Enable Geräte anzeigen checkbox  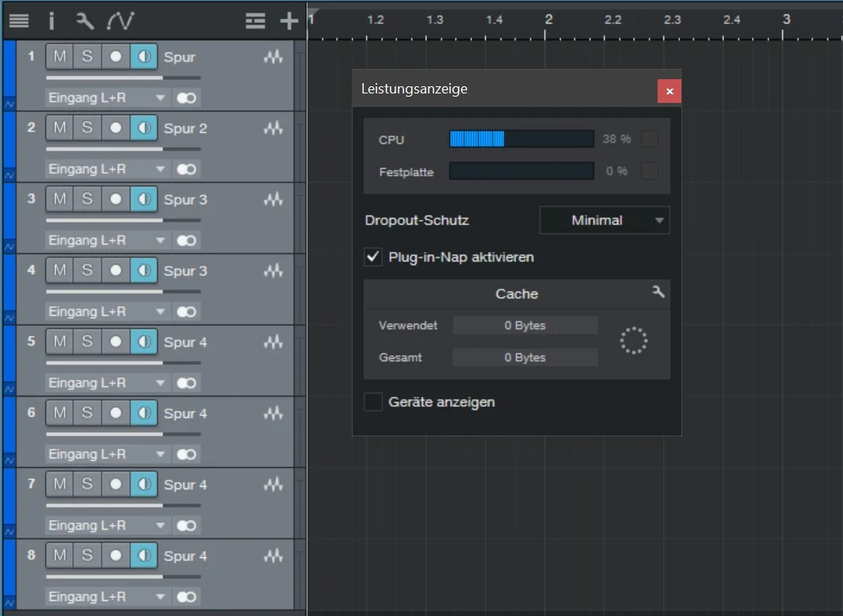[373, 401]
